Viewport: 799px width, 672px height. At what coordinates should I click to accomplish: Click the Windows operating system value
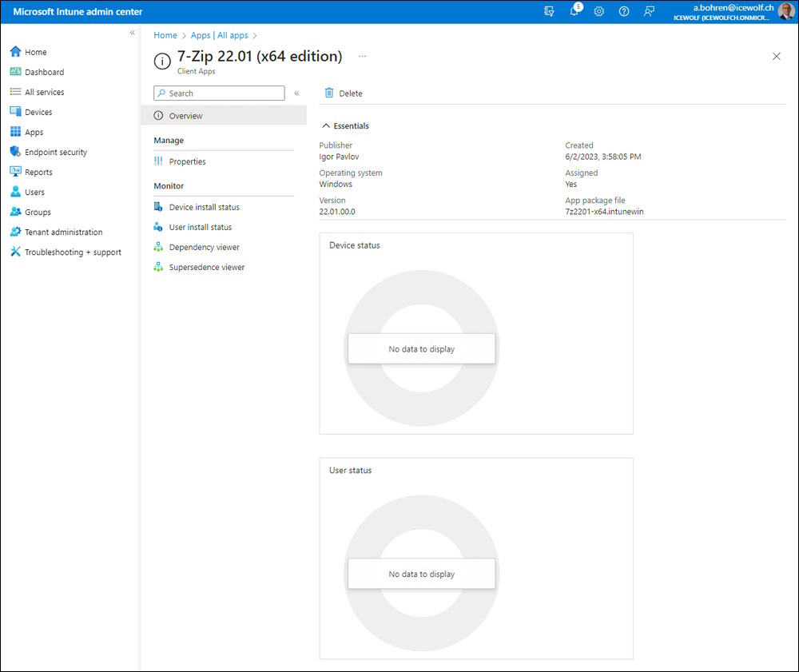click(336, 184)
